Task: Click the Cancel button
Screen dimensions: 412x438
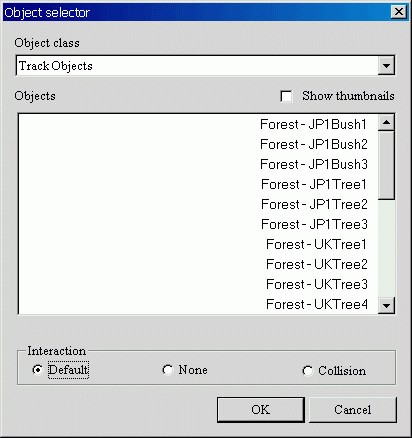Action: tap(353, 410)
